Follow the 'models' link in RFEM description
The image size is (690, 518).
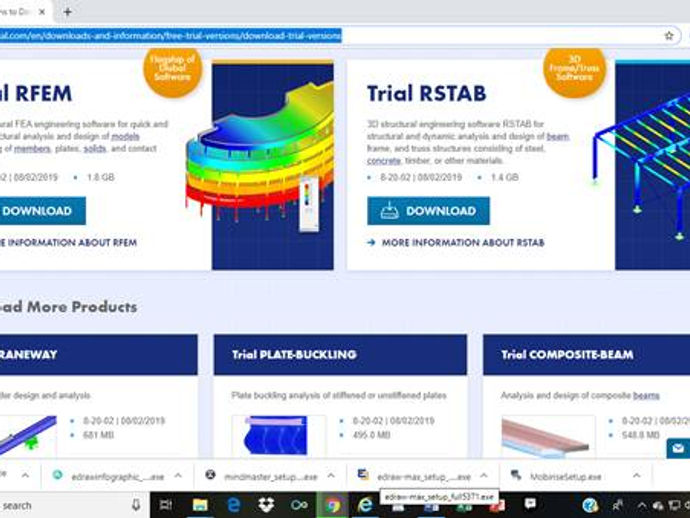125,136
